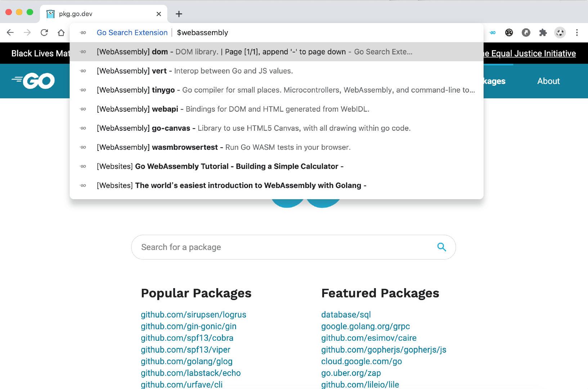The height and width of the screenshot is (389, 588).
Task: Open the About page link
Action: coord(548,81)
